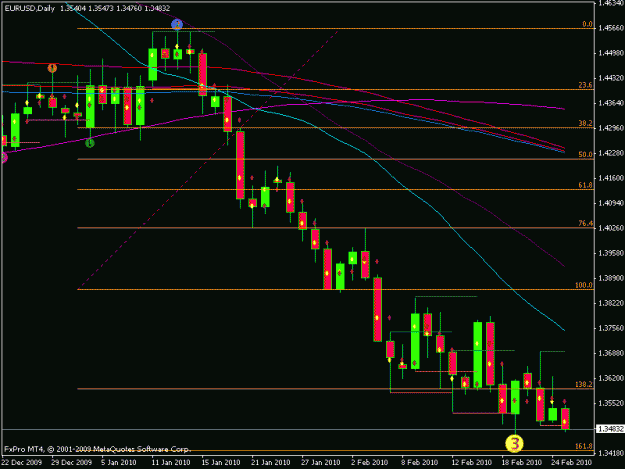The image size is (625, 469).
Task: Click the yellow wave 3 marker
Action: pos(514,443)
